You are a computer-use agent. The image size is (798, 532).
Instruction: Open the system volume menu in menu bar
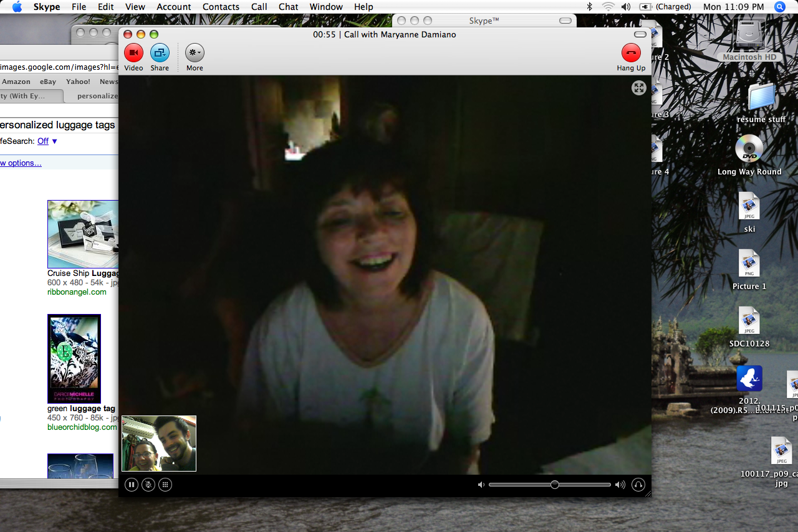tap(626, 7)
